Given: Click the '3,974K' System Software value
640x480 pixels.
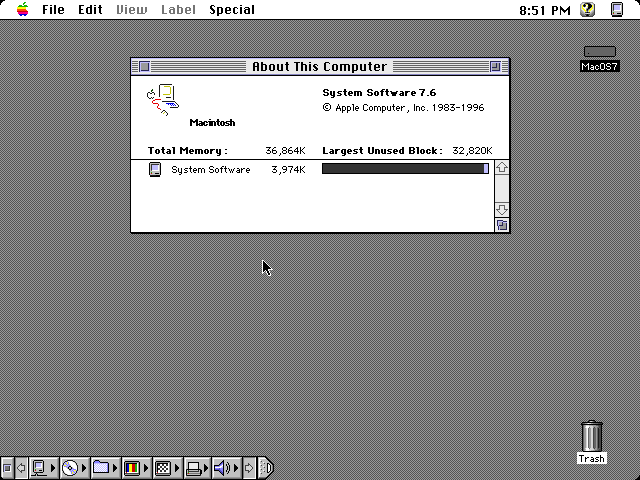Looking at the screenshot, I should [289, 170].
